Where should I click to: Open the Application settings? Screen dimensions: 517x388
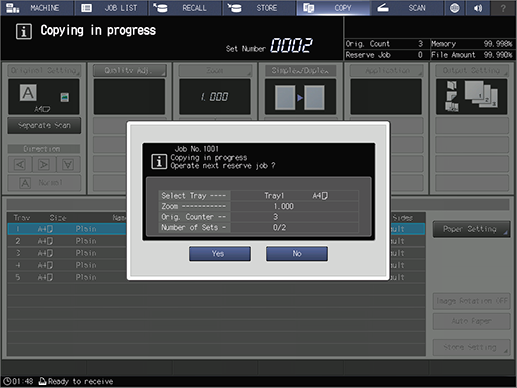pyautogui.click(x=386, y=70)
